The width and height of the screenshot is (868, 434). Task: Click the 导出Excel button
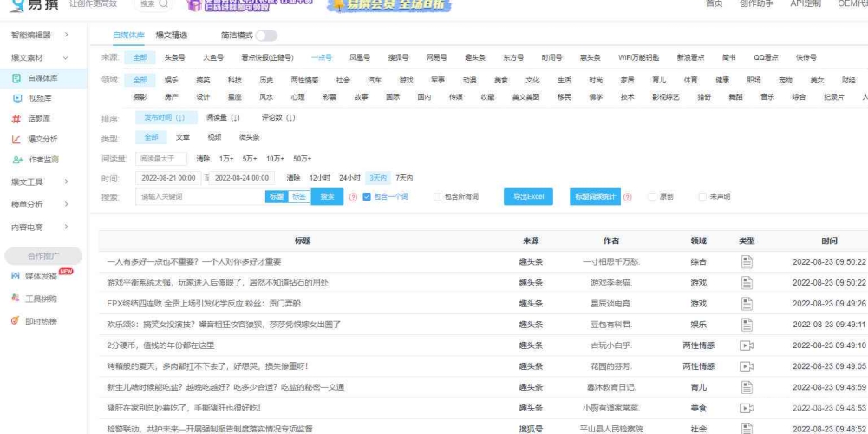click(528, 197)
